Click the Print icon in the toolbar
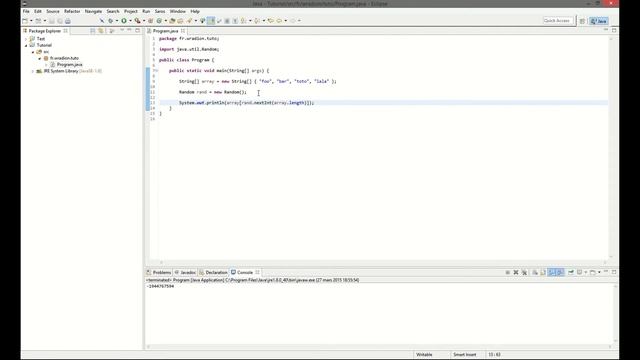Viewport: 640px width, 360px height. tap(68, 21)
